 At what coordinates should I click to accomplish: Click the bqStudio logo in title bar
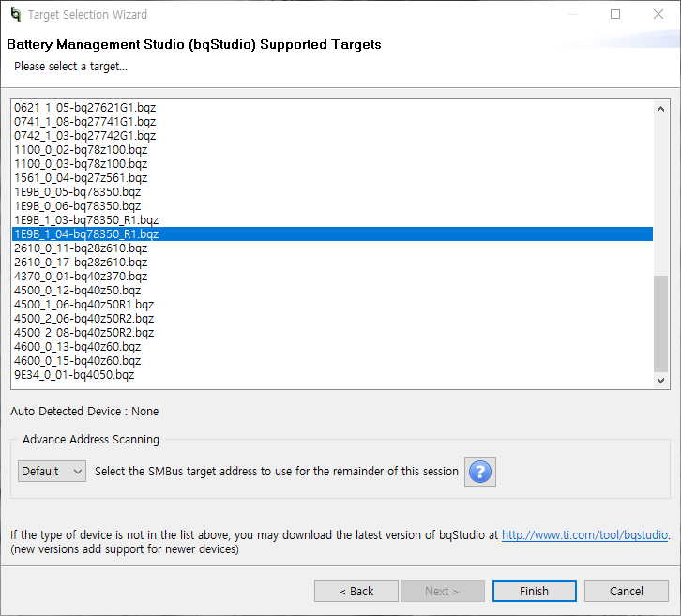click(x=16, y=14)
